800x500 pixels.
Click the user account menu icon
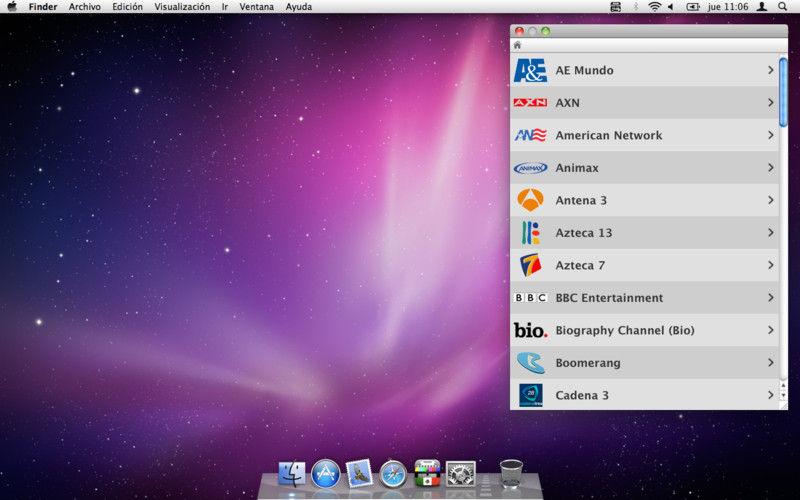click(762, 7)
